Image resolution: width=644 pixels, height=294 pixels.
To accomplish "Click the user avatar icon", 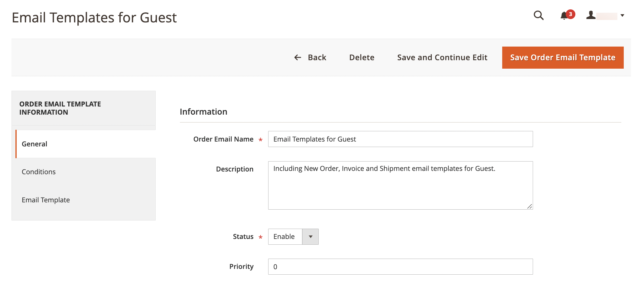I will click(590, 15).
